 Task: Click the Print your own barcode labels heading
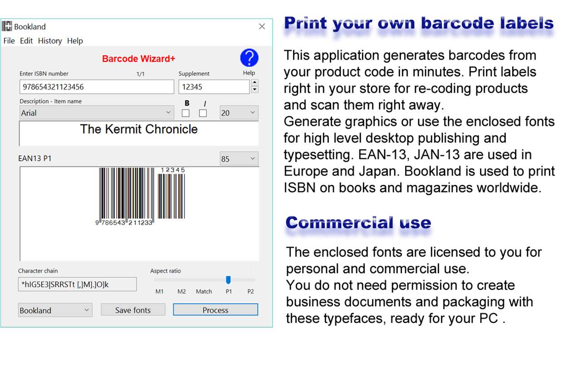tap(419, 23)
